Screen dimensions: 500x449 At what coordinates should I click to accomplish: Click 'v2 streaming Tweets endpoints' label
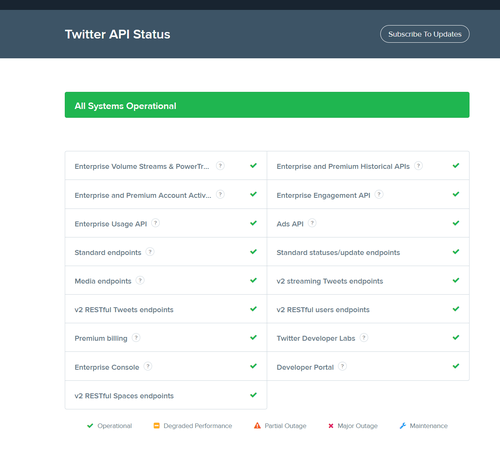coord(330,281)
